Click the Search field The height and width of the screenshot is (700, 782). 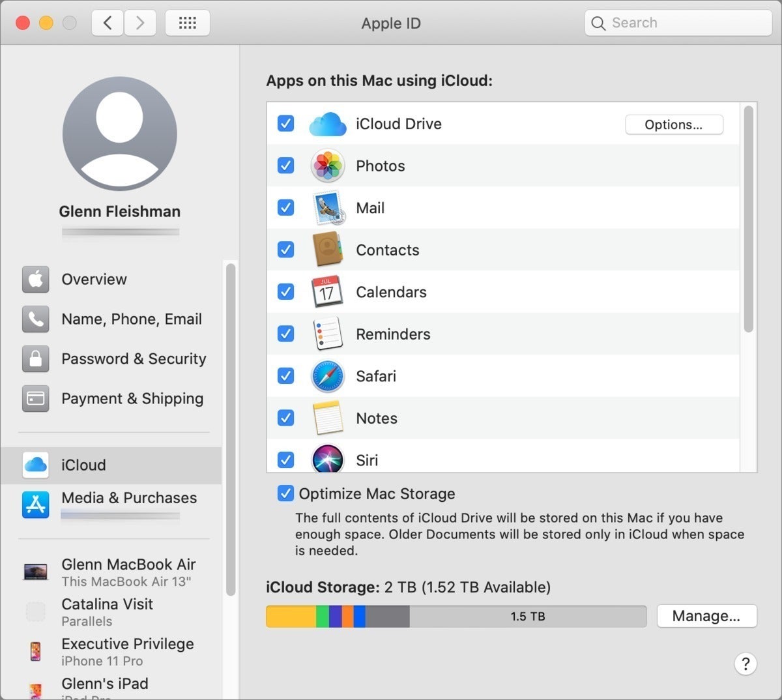(678, 23)
